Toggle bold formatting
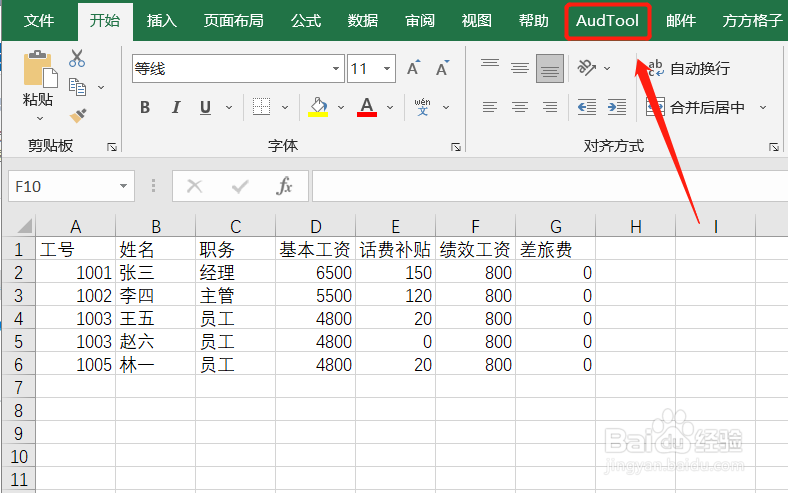The width and height of the screenshot is (788, 493). (145, 107)
